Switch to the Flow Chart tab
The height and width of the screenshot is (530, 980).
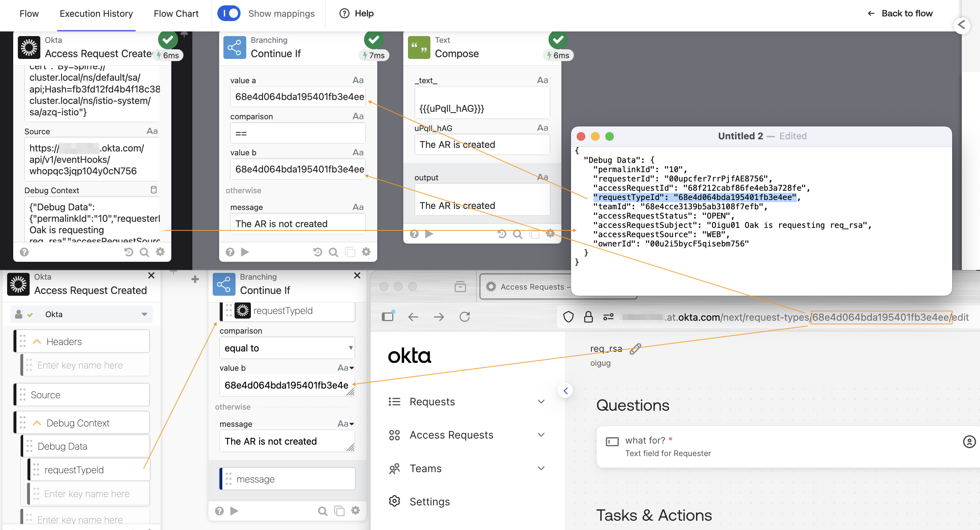click(176, 13)
